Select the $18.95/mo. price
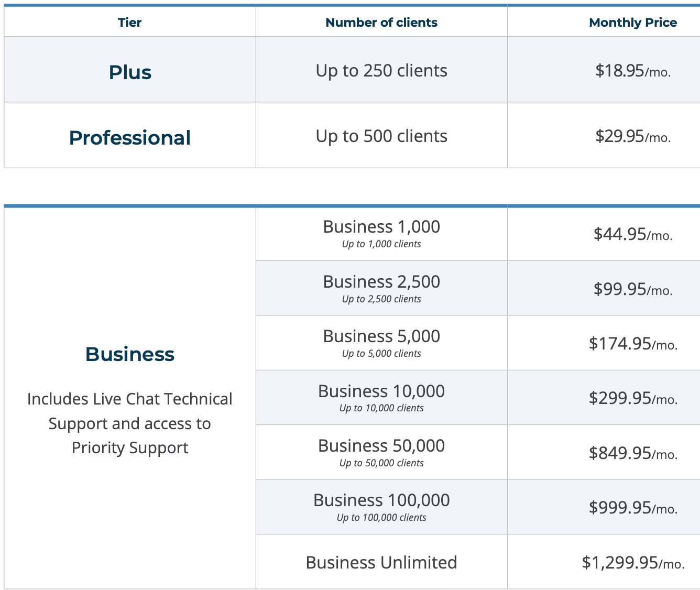The height and width of the screenshot is (590, 700). (633, 71)
